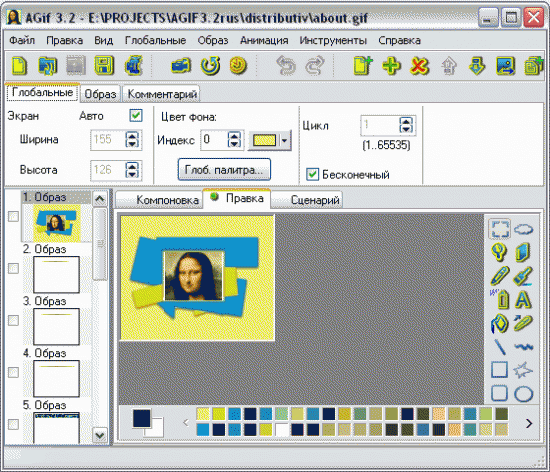The width and height of the screenshot is (550, 472).
Task: Show next palette colors with right chevron
Action: click(529, 424)
